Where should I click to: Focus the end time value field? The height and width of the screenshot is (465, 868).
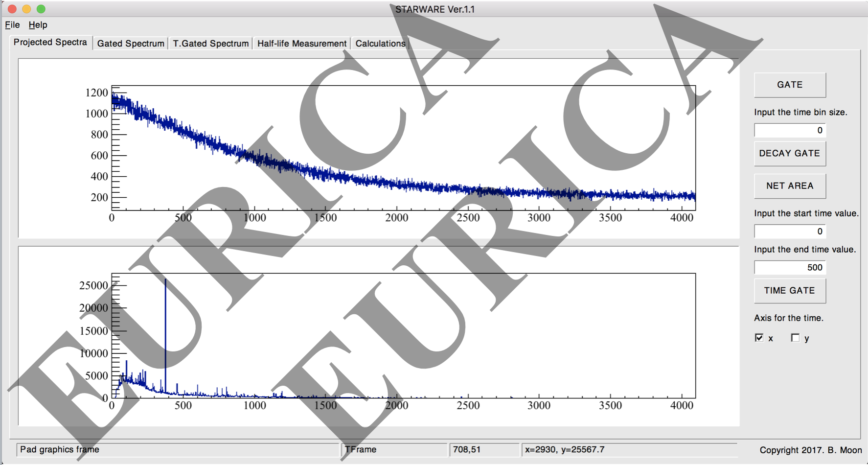790,267
